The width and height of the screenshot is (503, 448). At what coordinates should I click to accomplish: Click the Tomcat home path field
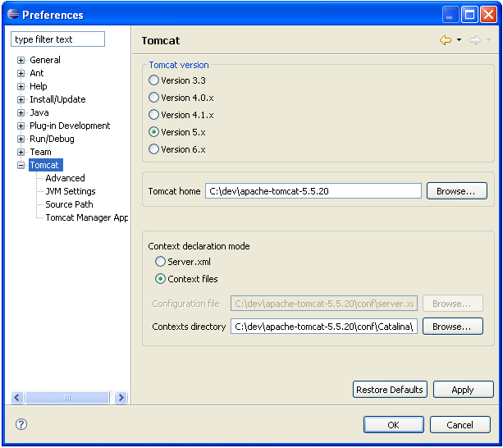pos(313,191)
